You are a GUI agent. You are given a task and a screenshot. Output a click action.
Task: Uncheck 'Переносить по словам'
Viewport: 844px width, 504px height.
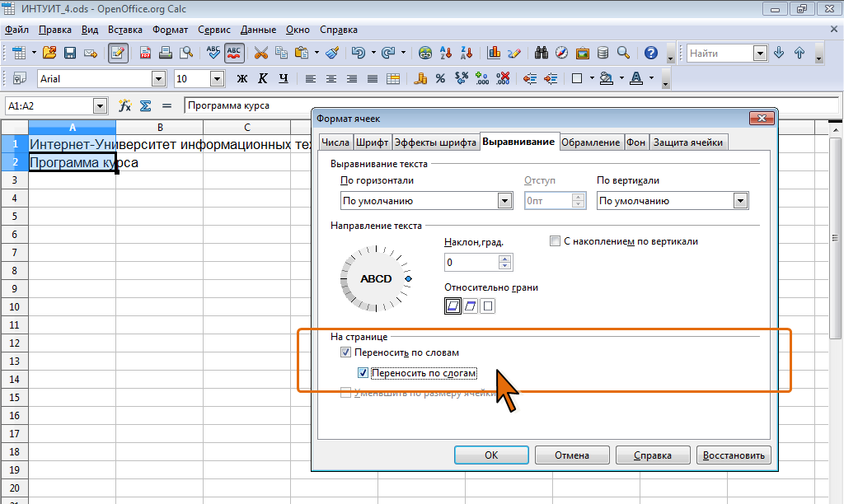345,352
